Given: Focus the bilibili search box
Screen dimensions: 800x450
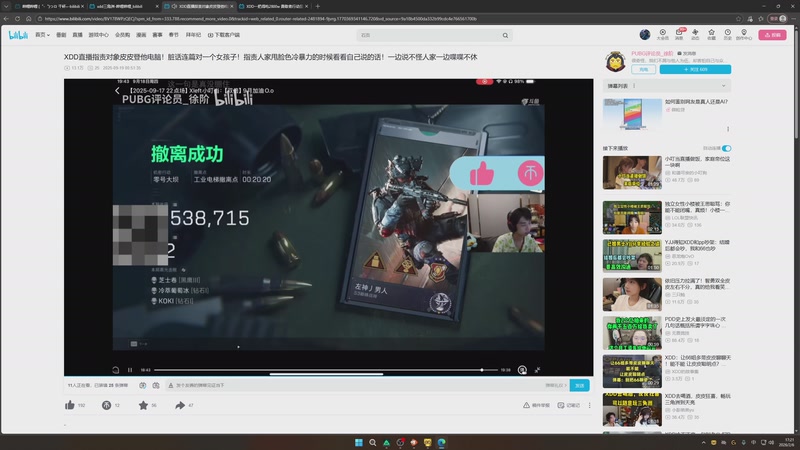Looking at the screenshot, I should pos(429,35).
